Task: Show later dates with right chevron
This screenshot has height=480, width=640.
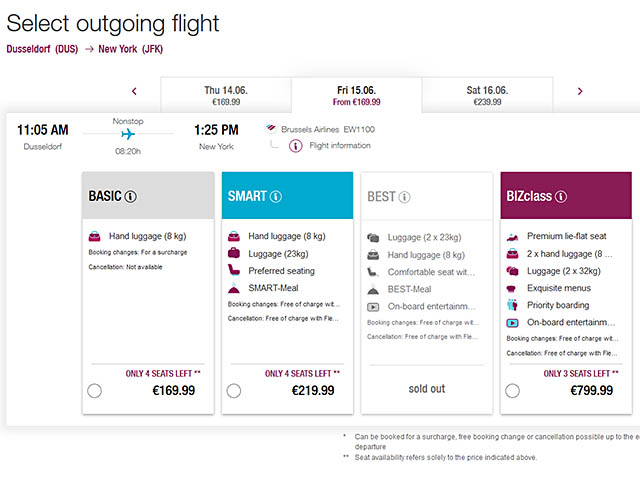Action: (580, 92)
